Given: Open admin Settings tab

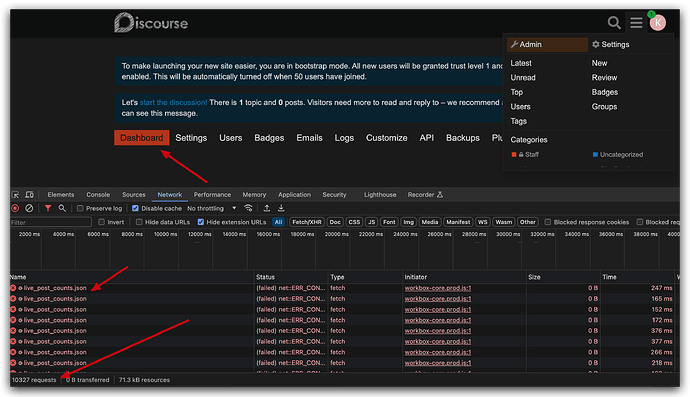Looking at the screenshot, I should [191, 138].
